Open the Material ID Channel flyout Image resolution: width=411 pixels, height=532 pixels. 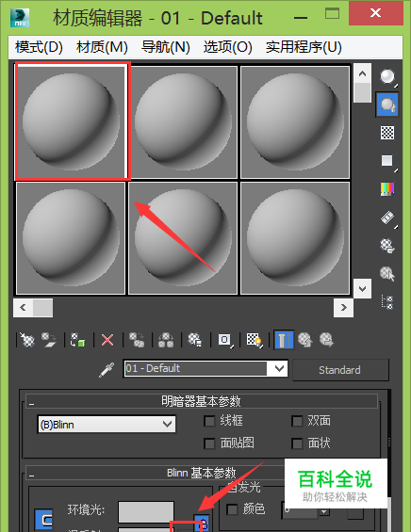(225, 340)
